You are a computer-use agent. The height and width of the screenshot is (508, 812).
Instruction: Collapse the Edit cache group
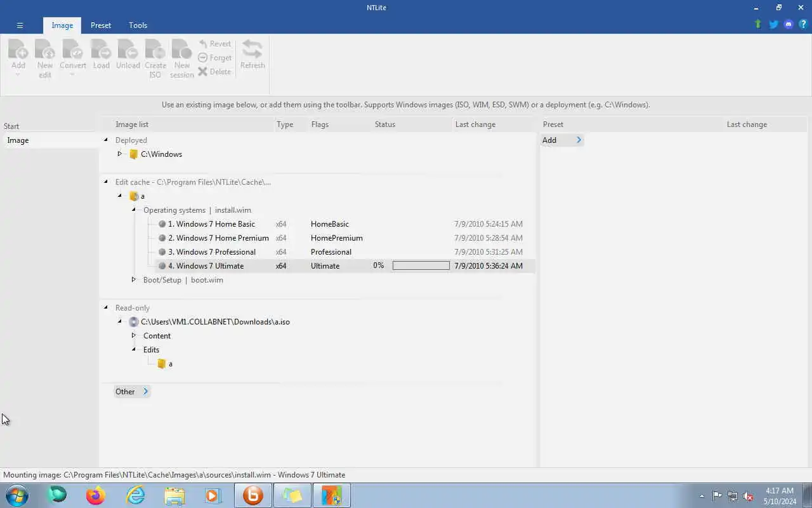point(106,182)
